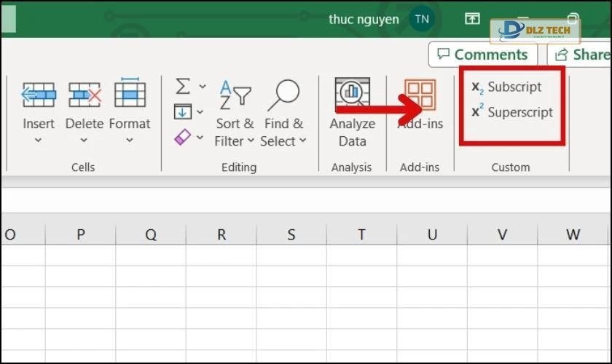
Task: Click the Clear eraser icon
Action: click(183, 136)
